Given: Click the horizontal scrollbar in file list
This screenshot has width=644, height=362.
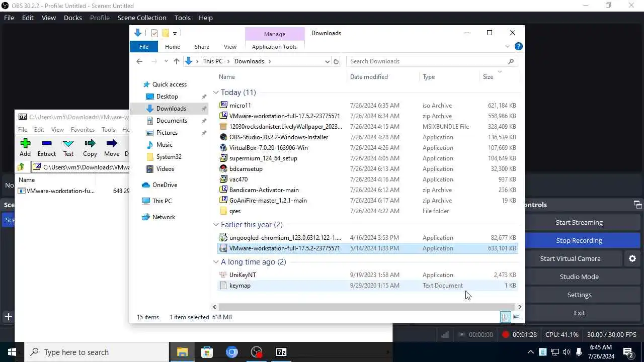Looking at the screenshot, I should (367, 307).
